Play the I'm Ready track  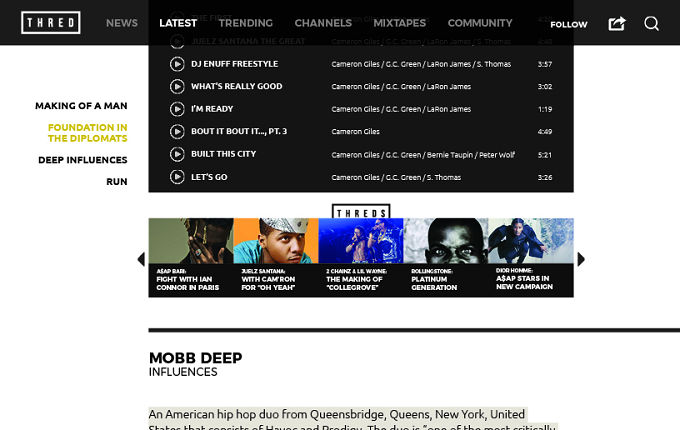click(x=177, y=109)
